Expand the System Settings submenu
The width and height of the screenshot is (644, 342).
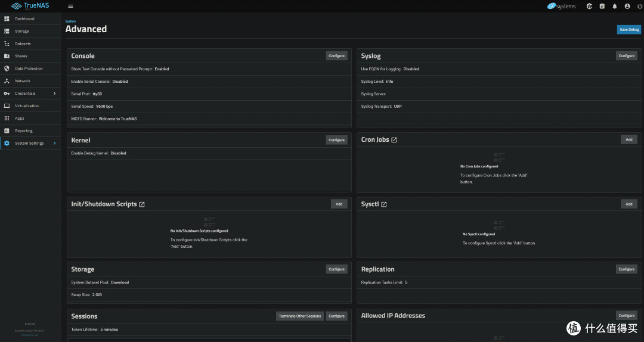tap(54, 143)
